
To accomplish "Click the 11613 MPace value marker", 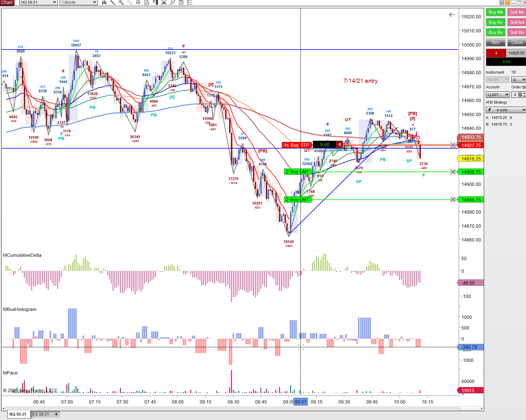I will tap(470, 391).
